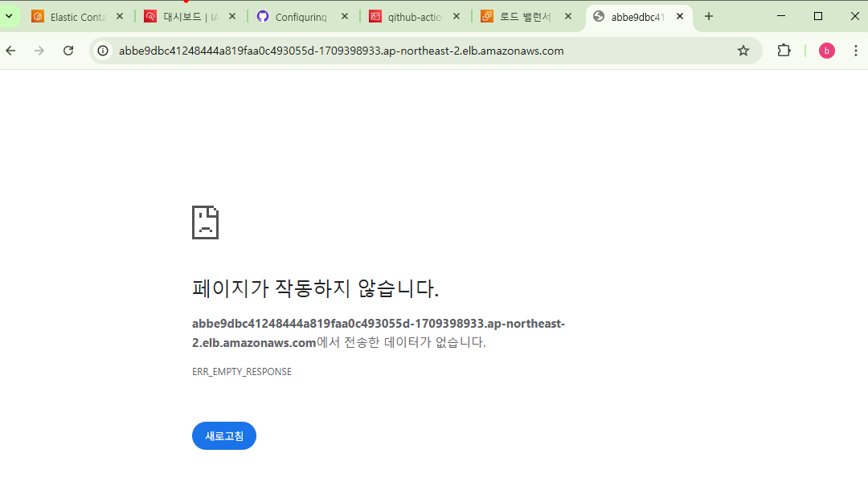The height and width of the screenshot is (498, 868).
Task: Close the abbe9dbc41 tab
Action: tap(681, 17)
